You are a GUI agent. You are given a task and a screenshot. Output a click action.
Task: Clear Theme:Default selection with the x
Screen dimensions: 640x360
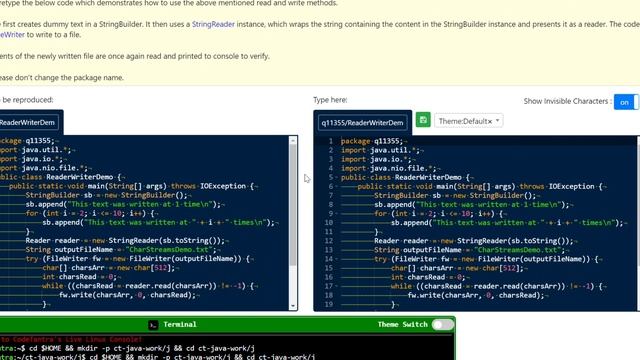(490, 121)
